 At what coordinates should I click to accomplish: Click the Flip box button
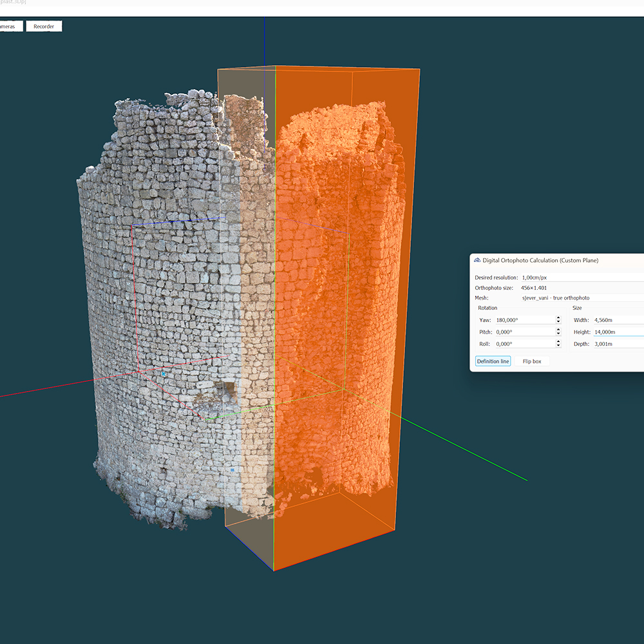[532, 361]
